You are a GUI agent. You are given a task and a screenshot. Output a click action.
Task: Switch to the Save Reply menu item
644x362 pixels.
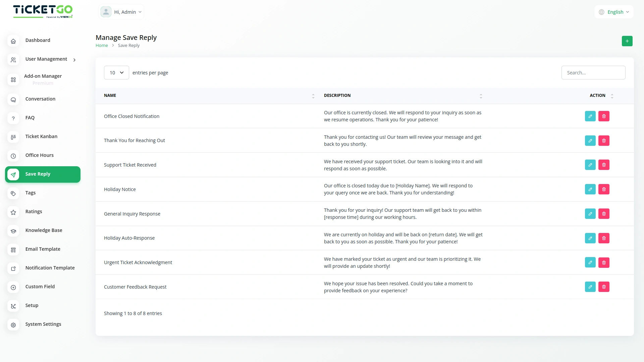[x=38, y=174]
